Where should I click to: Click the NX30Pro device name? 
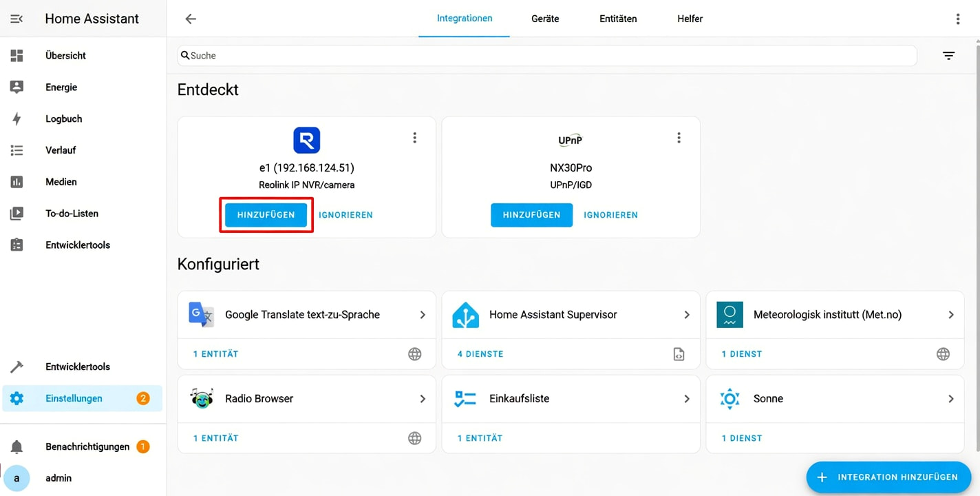(571, 167)
